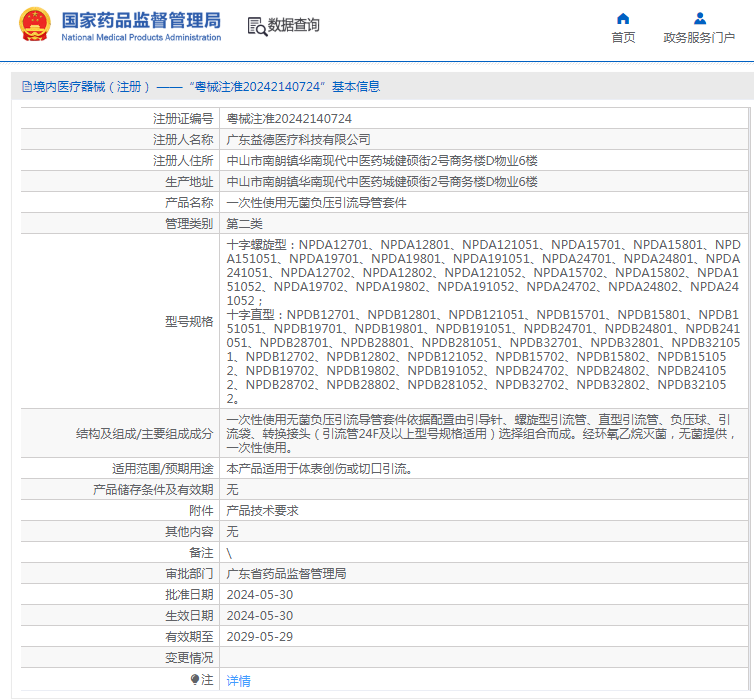Click the national emblem logo
The image size is (754, 700).
tap(34, 26)
